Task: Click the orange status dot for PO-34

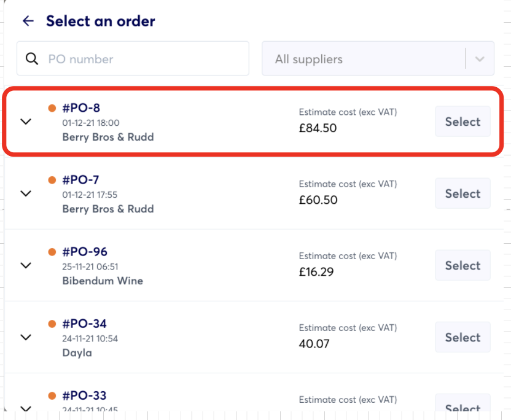Action: point(52,324)
